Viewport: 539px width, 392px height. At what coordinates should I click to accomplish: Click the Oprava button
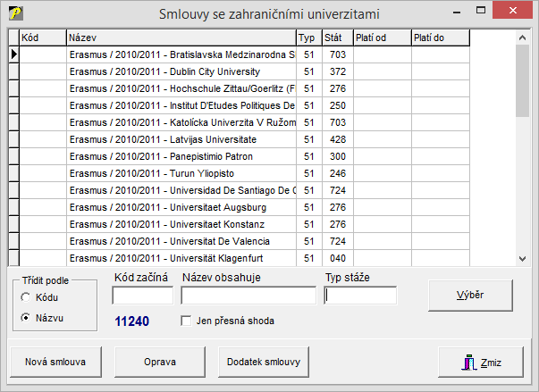point(160,363)
